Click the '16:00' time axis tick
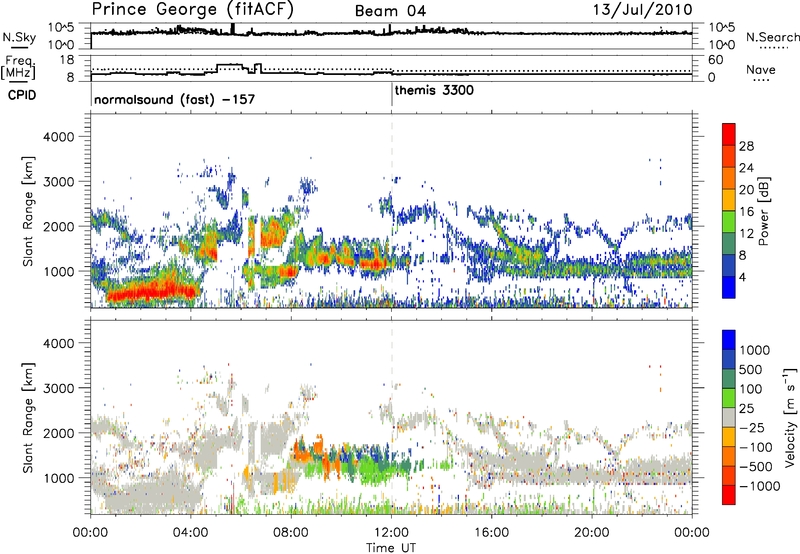800x554 pixels. 491,533
